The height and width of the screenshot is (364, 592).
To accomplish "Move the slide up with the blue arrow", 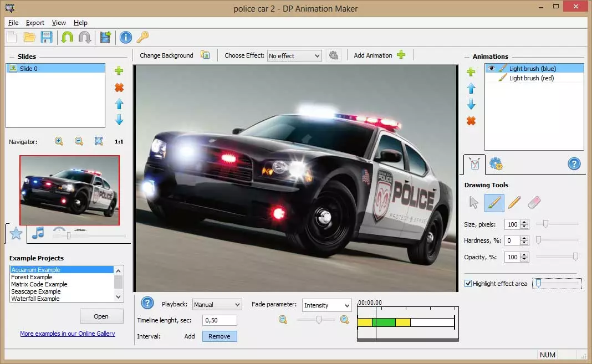I will (119, 104).
